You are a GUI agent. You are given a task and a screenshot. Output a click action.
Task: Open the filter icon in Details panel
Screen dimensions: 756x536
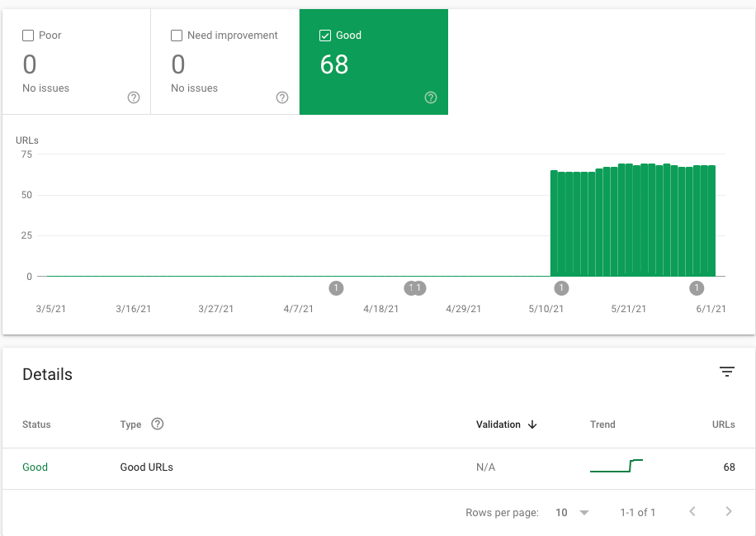[726, 372]
